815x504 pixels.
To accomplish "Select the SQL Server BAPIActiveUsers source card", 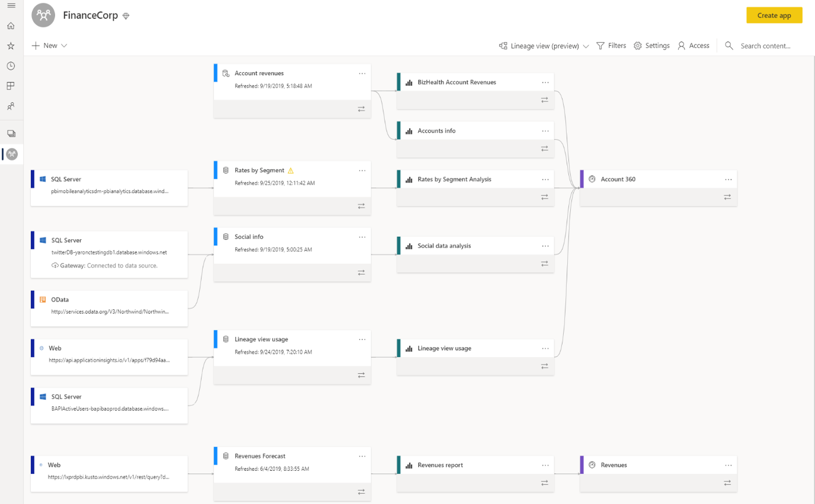I will [x=110, y=405].
